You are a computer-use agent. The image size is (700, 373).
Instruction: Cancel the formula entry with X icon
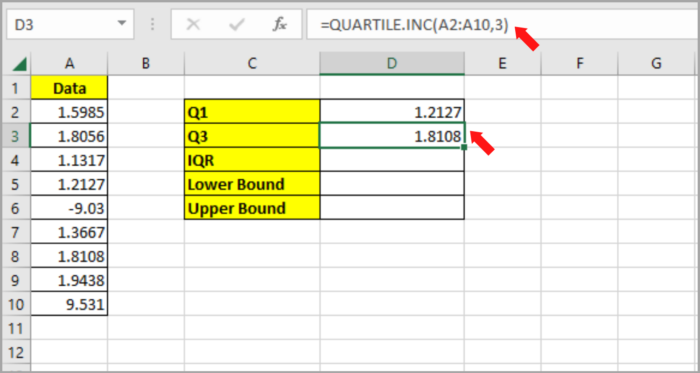tap(193, 25)
